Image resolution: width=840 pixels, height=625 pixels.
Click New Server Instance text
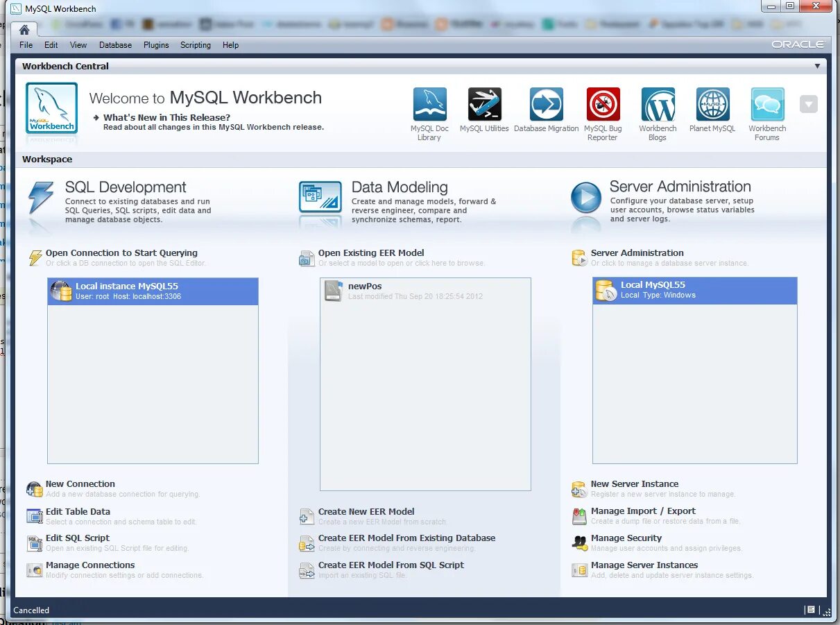[x=635, y=484]
